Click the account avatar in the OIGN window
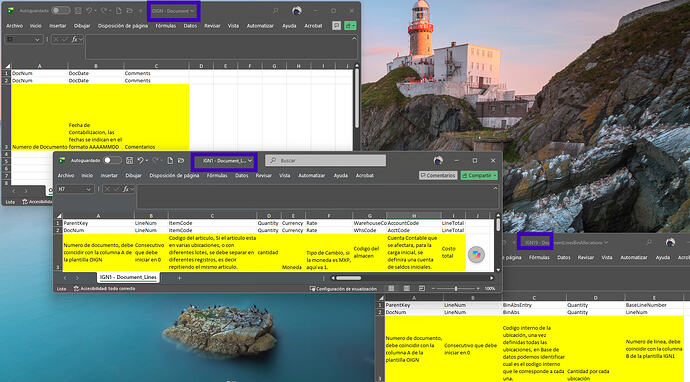Viewport: 690px width, 382px height. tap(297, 11)
